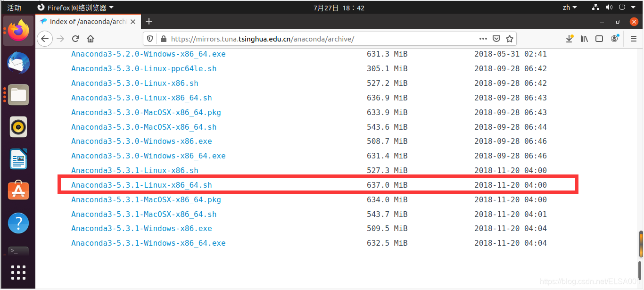Screen dimensions: 644x290
Task: Show site security lock information
Action: pos(164,39)
